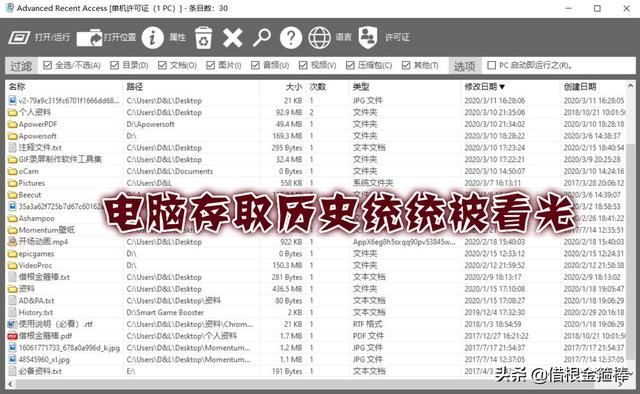Click the RTF icon of 使用说明（必看）.rtf
640x394 pixels.
(12, 324)
